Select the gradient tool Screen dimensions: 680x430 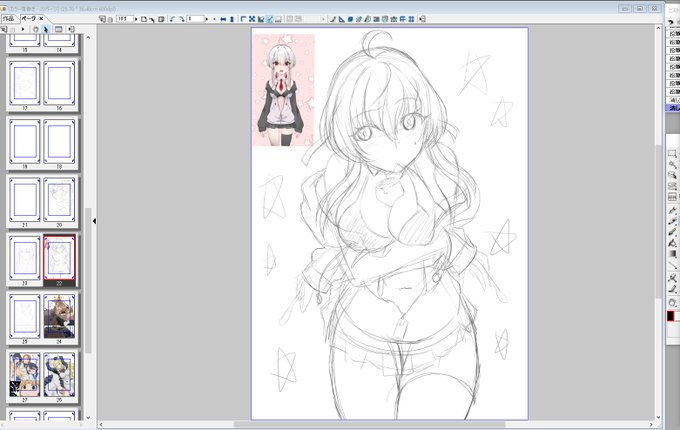click(672, 254)
